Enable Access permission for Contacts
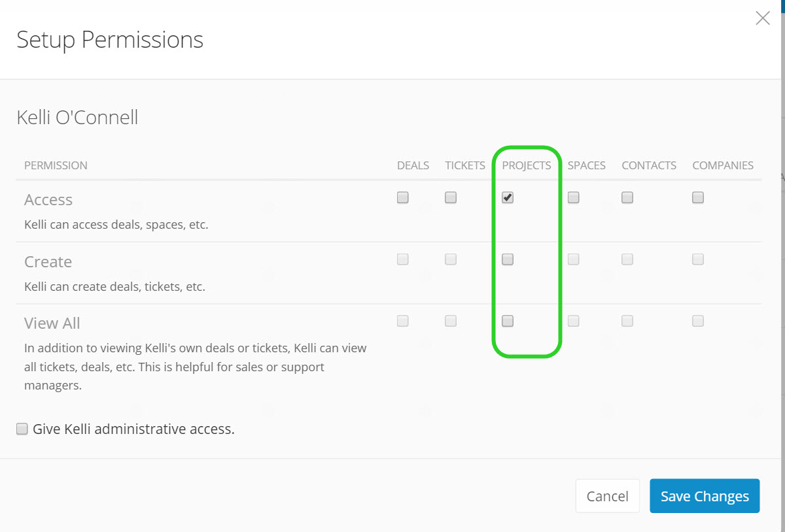The height and width of the screenshot is (532, 785). point(627,197)
